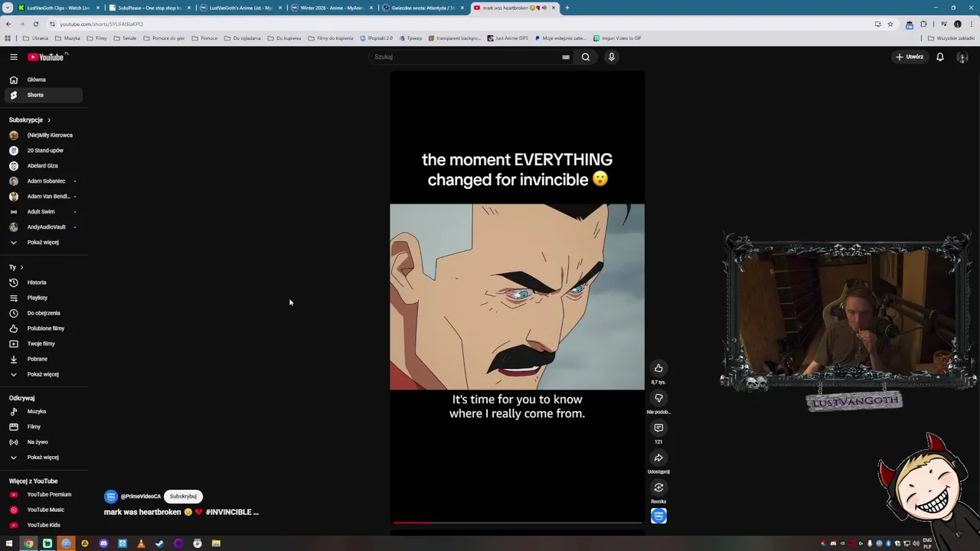Start voice search with microphone icon
The height and width of the screenshot is (551, 980).
pyautogui.click(x=612, y=57)
